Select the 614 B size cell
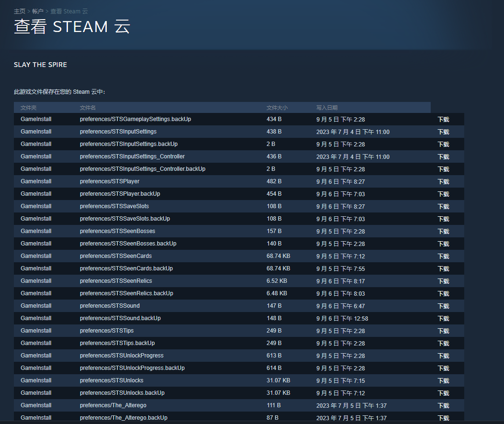504x424 pixels. [274, 368]
